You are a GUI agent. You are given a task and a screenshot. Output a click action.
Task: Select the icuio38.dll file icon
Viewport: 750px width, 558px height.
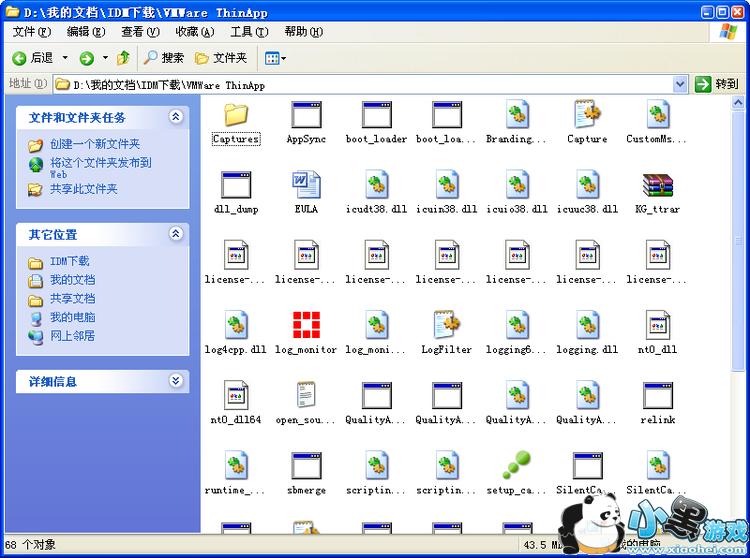517,185
